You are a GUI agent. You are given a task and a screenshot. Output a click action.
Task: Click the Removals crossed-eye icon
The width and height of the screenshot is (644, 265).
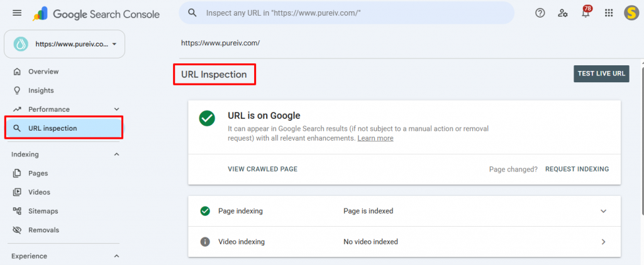17,230
